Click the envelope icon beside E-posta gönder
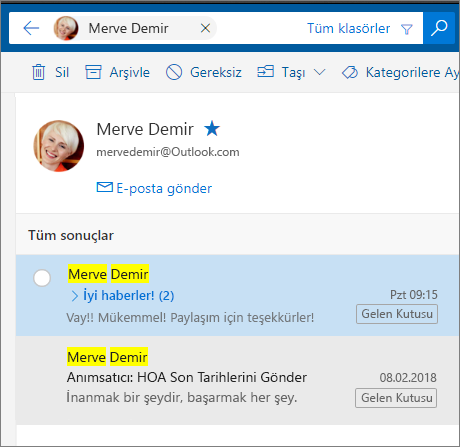 (x=105, y=187)
